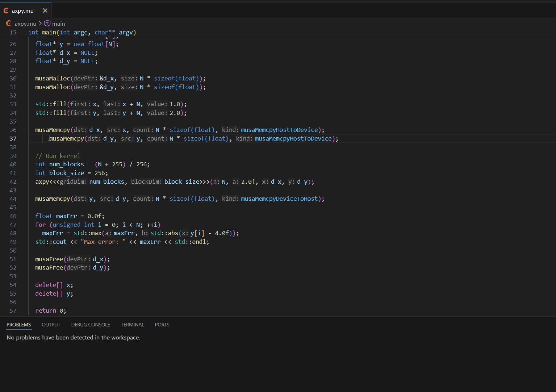Click 'delete[] x;' on line 54
This screenshot has width=556, height=392.
tap(54, 285)
